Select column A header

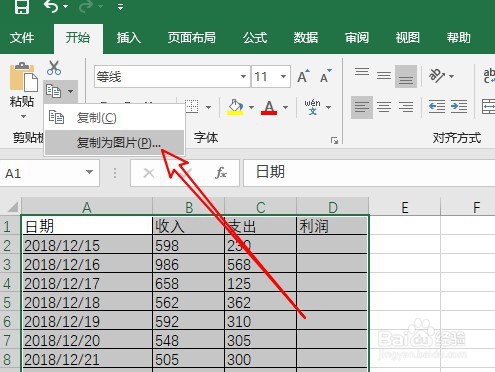[x=87, y=207]
